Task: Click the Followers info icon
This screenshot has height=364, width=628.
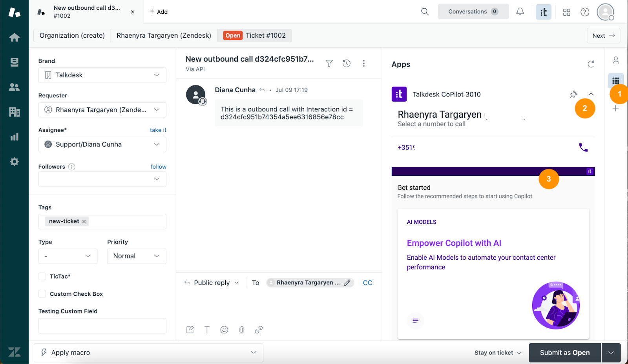Action: pos(72,167)
